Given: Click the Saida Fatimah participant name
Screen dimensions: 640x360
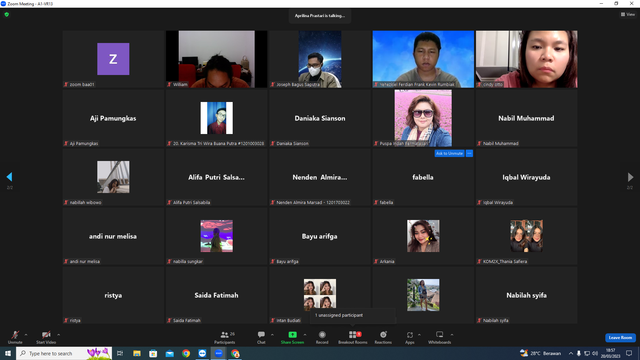Looking at the screenshot, I should pos(216,295).
